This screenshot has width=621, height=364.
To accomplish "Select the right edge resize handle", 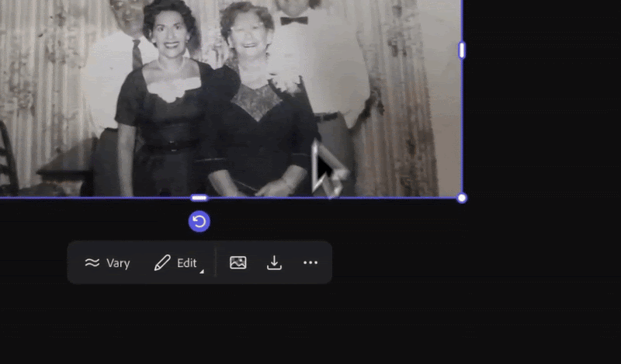I will pos(462,50).
